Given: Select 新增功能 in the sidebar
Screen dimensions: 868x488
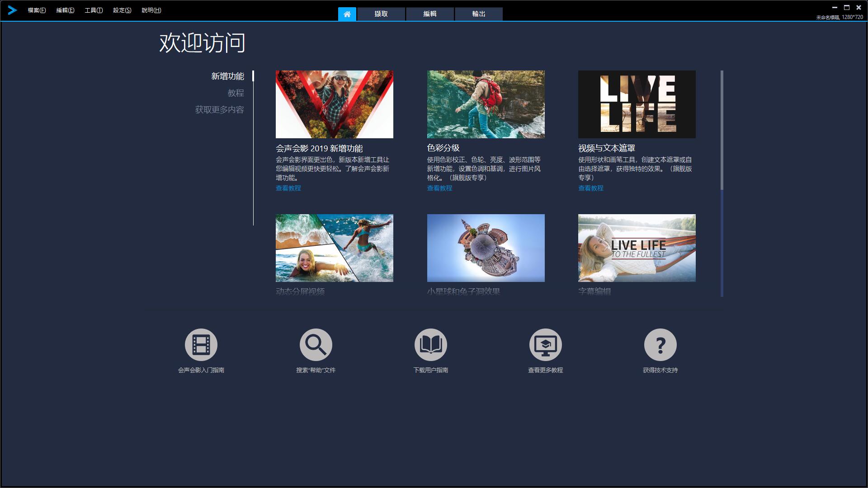Looking at the screenshot, I should pyautogui.click(x=227, y=76).
